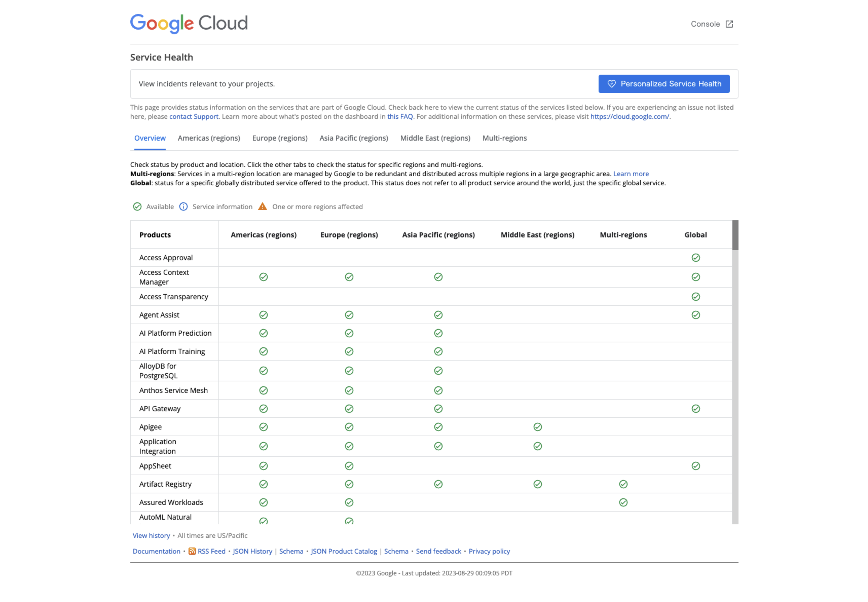Click Access Transparency Global status checkmark

pyautogui.click(x=696, y=296)
